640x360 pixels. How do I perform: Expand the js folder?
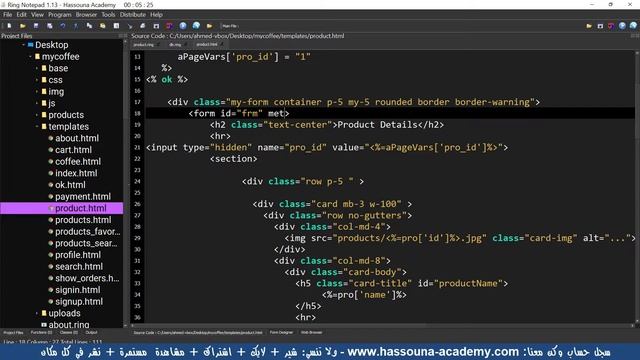(37, 103)
